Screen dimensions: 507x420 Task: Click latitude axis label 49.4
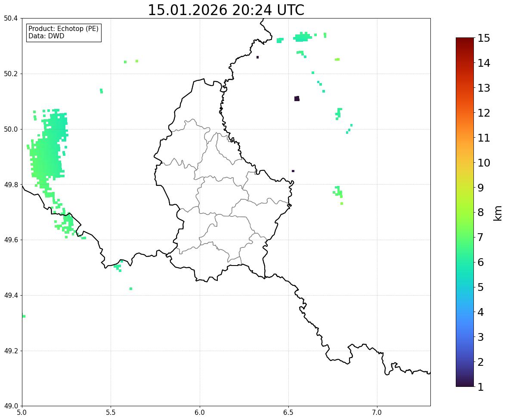pyautogui.click(x=11, y=295)
